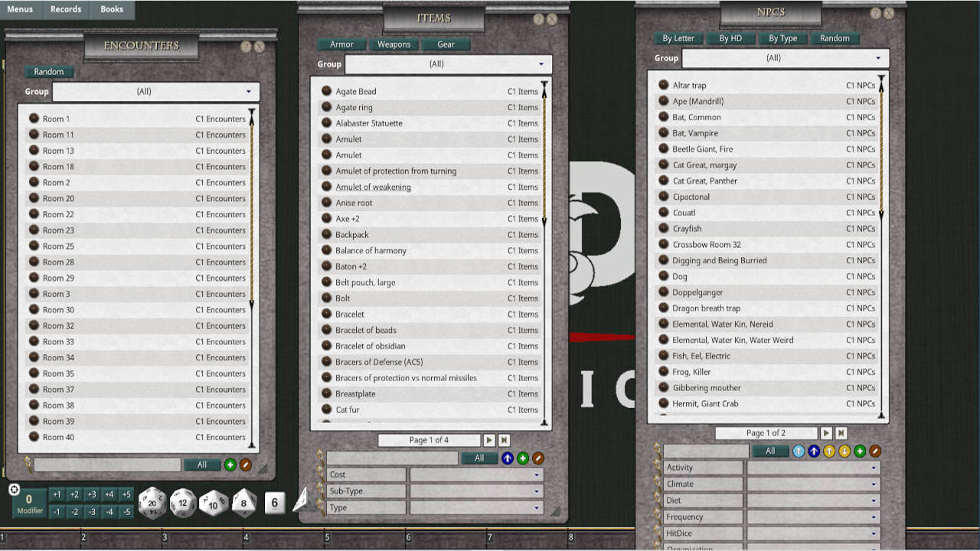The width and height of the screenshot is (980, 551).
Task: Go to next page of Items list
Action: coord(489,440)
